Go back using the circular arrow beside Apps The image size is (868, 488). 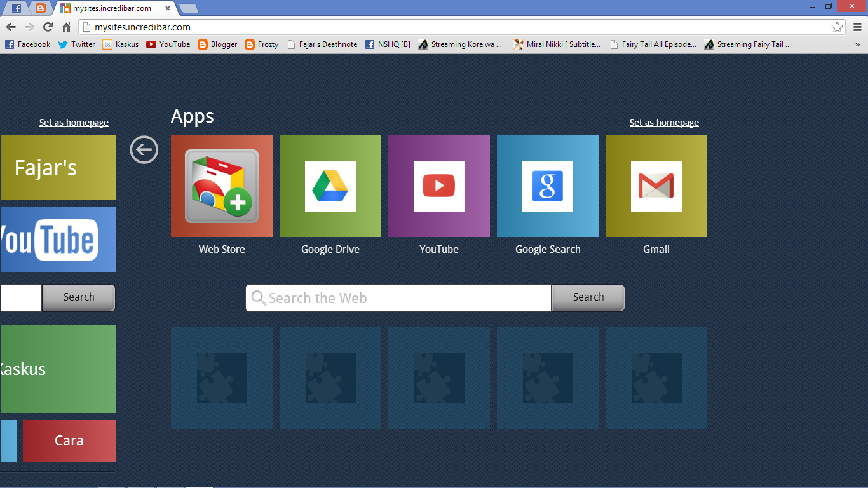[x=144, y=149]
